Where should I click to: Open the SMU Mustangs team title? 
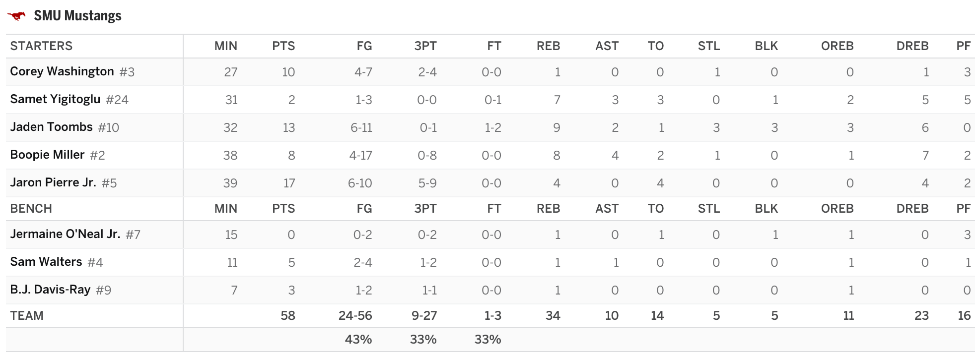(77, 16)
